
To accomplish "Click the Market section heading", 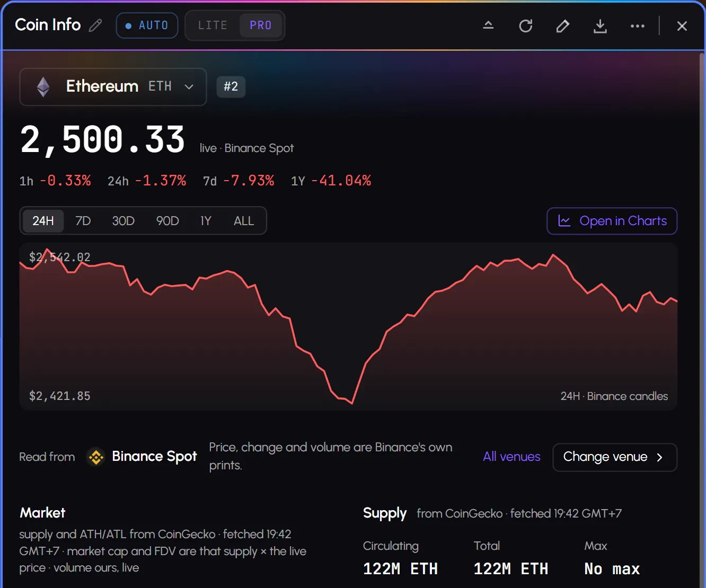I will [42, 513].
